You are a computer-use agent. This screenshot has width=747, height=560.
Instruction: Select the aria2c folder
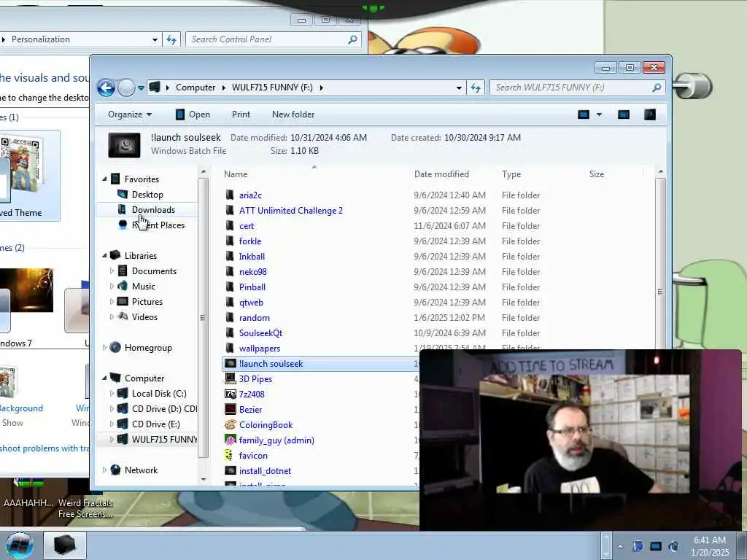250,195
